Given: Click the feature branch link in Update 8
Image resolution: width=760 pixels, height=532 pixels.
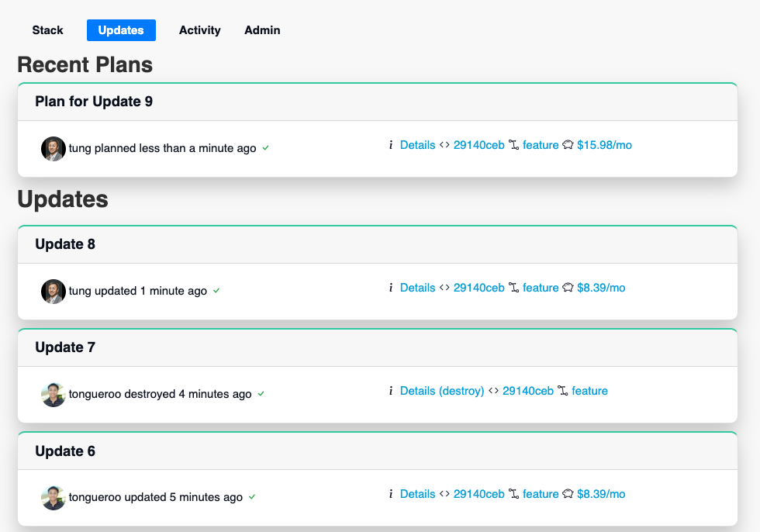Looking at the screenshot, I should point(541,287).
